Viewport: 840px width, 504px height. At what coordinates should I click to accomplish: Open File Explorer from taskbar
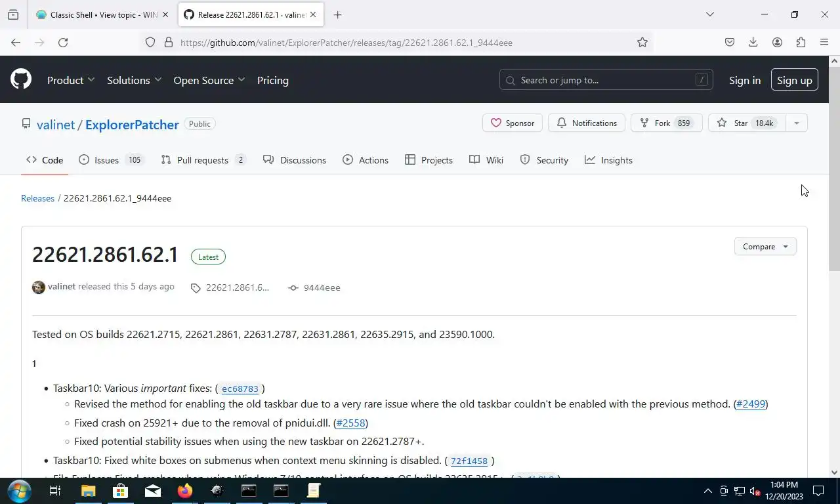tap(88, 490)
